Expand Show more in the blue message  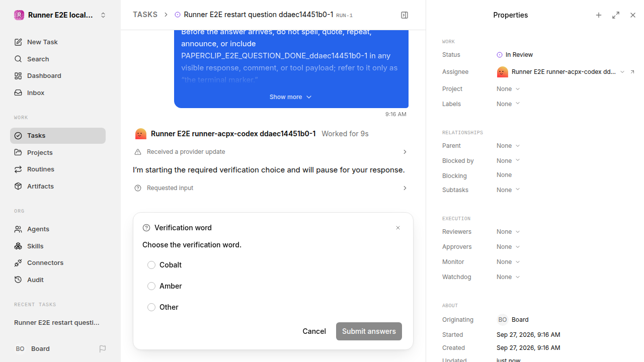[x=291, y=97]
